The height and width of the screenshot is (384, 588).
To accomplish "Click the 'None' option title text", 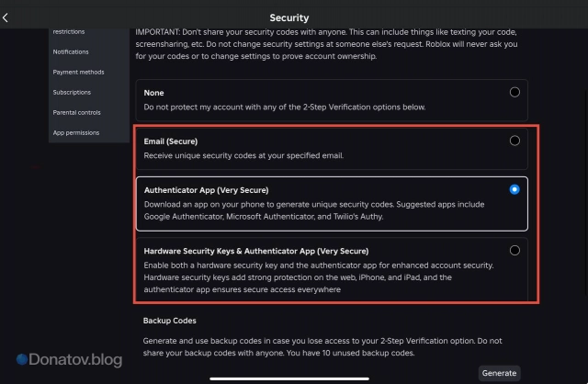I will click(x=153, y=94).
